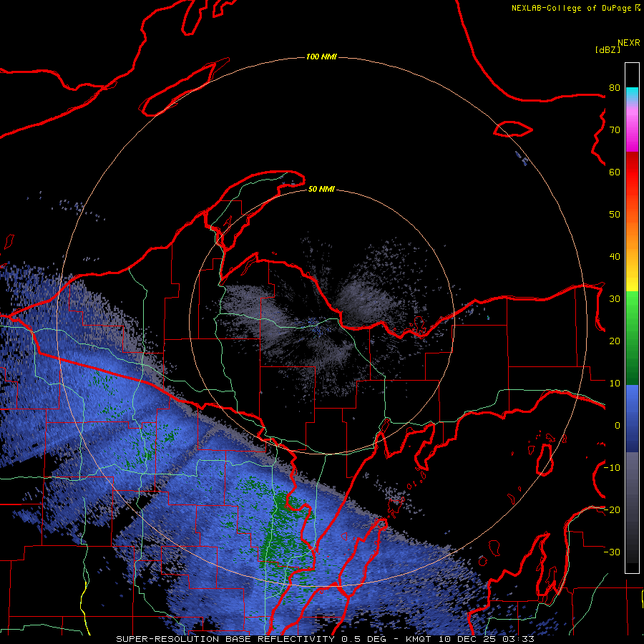Click the 50 NMI range ring label
Screen dimensions: 644x644
coord(321,189)
